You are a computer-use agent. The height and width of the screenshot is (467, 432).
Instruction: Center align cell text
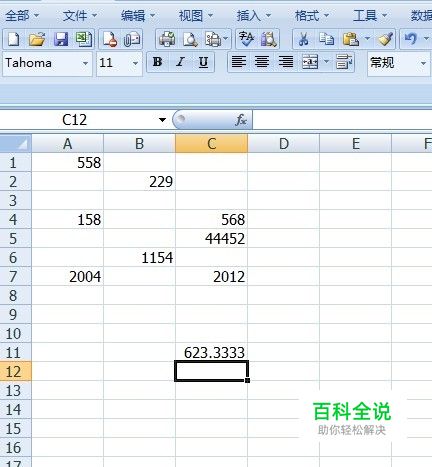pos(262,62)
